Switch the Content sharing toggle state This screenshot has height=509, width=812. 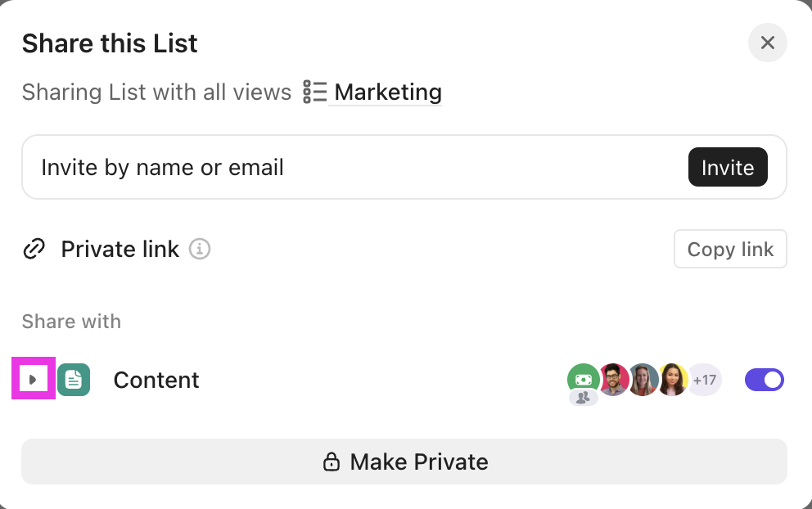[x=764, y=379]
